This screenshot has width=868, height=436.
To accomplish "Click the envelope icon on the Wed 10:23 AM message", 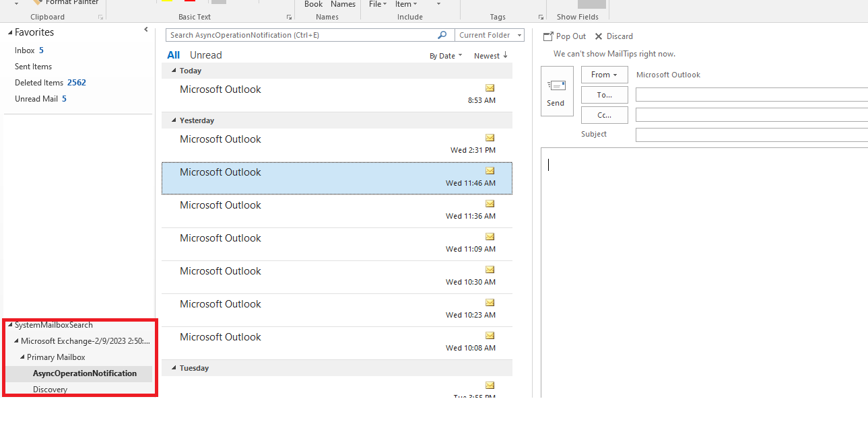I will click(490, 302).
